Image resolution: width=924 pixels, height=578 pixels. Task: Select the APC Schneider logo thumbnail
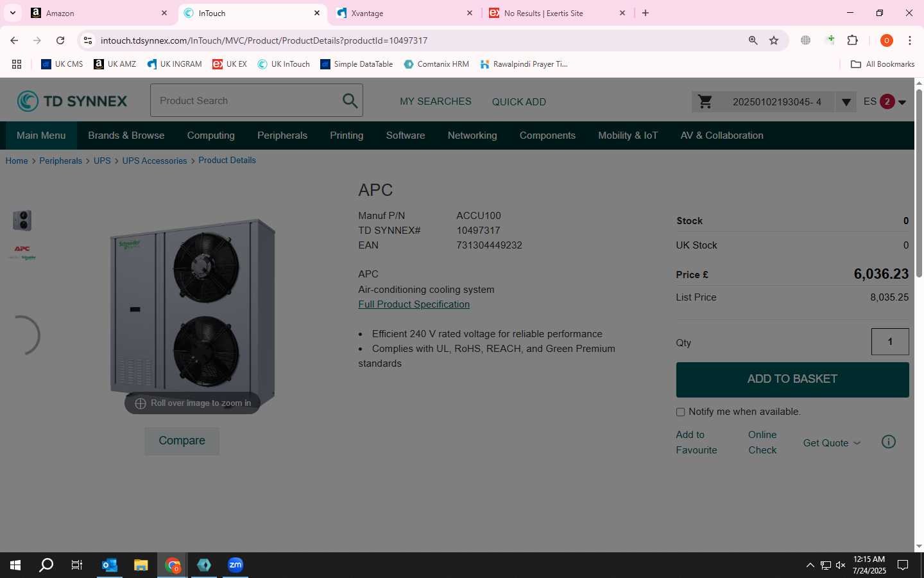[22, 252]
